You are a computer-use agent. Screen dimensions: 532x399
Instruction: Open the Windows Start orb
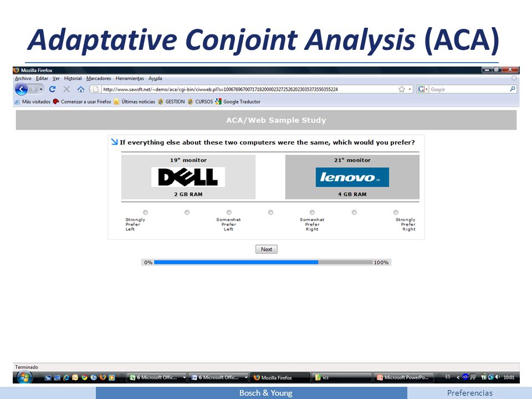tap(24, 377)
